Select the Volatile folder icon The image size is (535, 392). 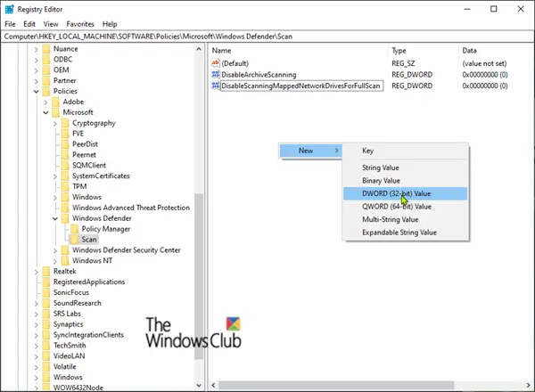coord(46,366)
